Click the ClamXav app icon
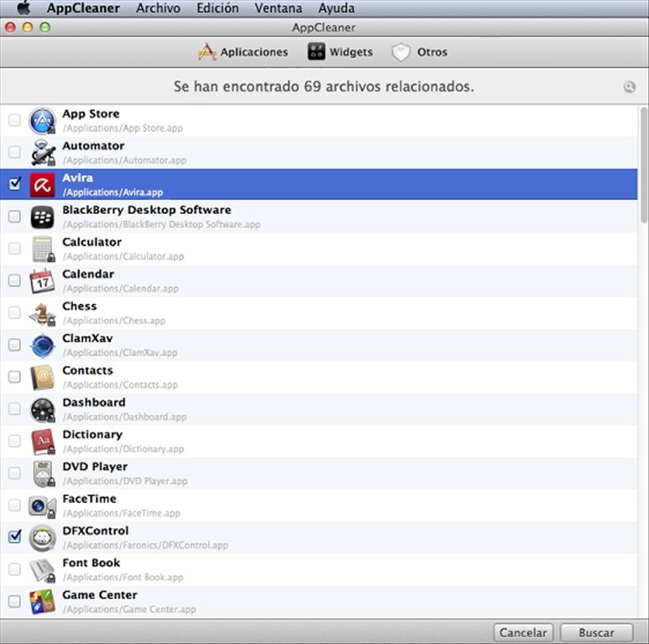 [42, 345]
